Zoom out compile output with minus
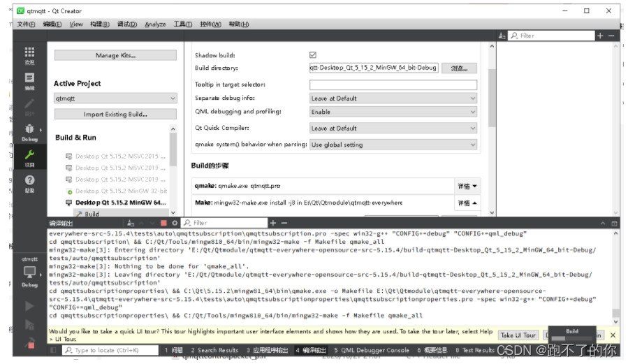This screenshot has width=628, height=364. click(284, 223)
